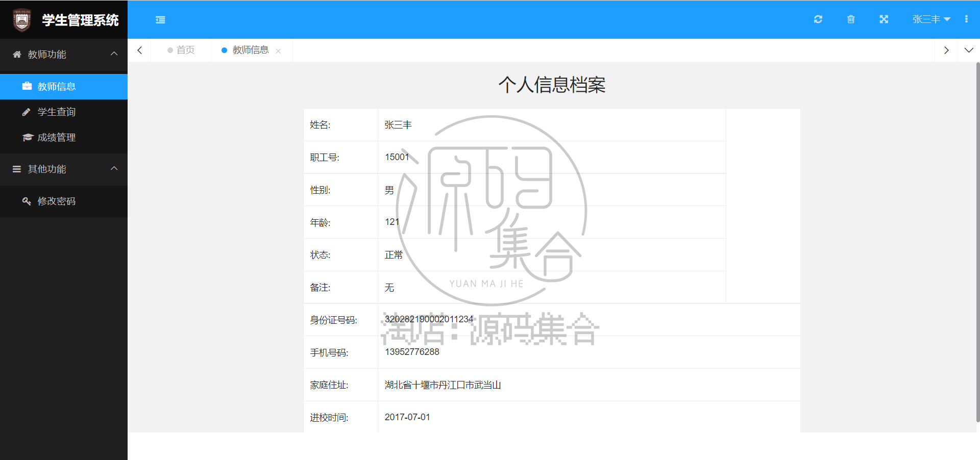Click the key icon beside 修改密码

[27, 201]
